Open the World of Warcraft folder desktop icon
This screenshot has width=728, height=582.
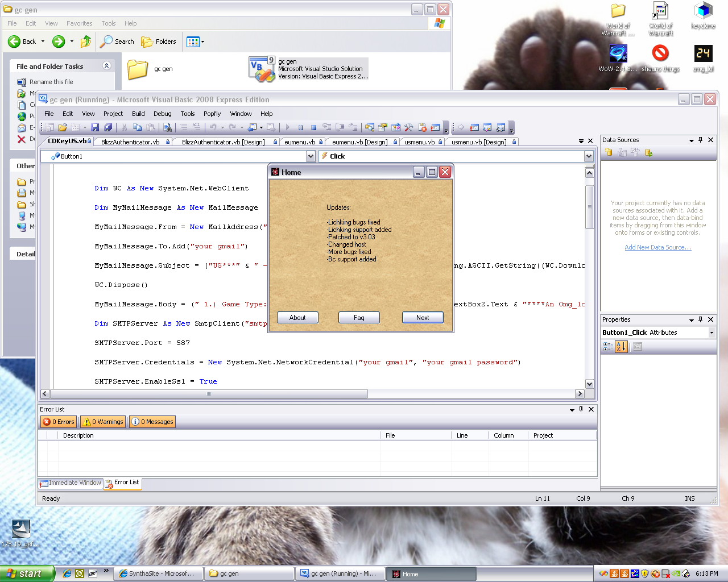(x=618, y=19)
